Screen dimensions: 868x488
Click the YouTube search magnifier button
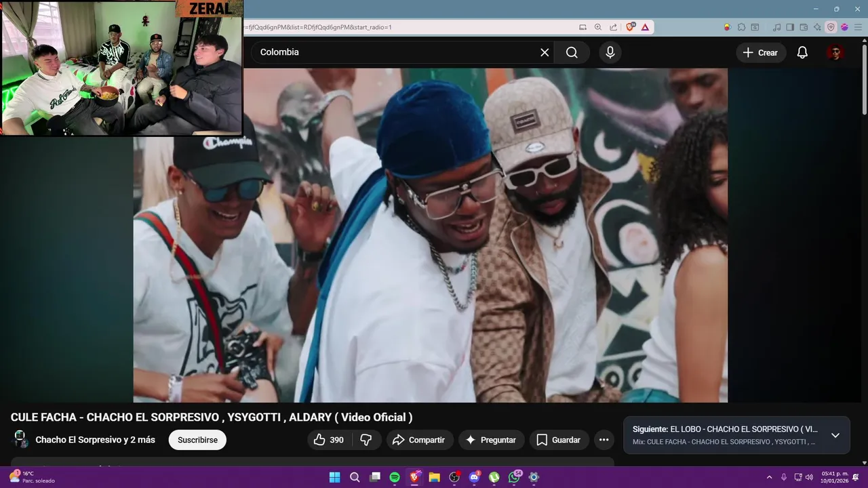(x=572, y=52)
